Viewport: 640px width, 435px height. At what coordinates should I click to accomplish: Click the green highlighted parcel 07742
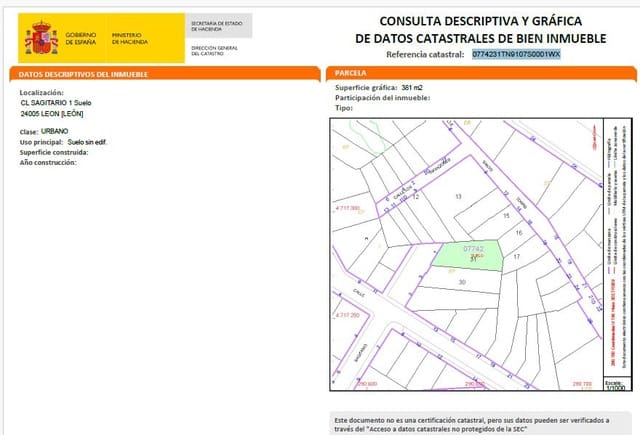pos(468,255)
